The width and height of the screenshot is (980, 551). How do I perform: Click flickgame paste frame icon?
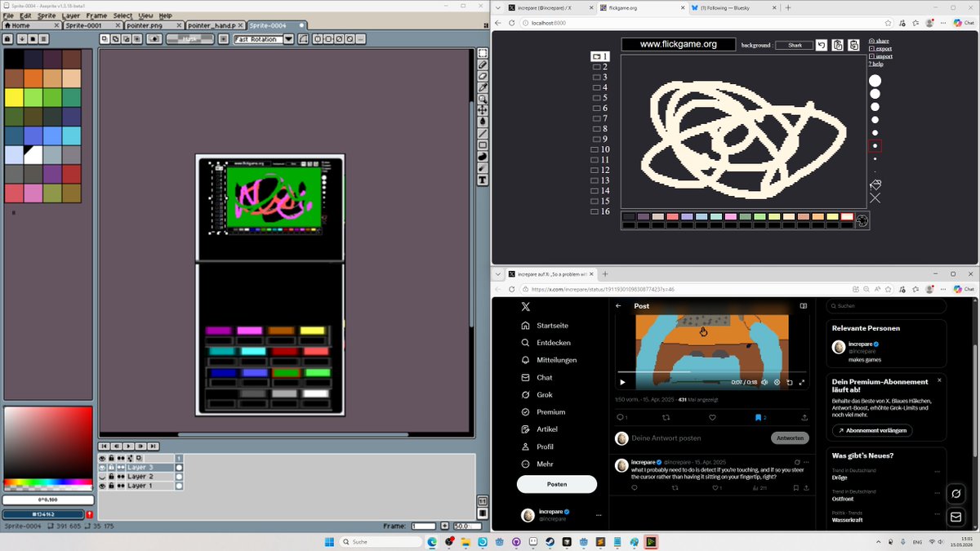tap(853, 45)
